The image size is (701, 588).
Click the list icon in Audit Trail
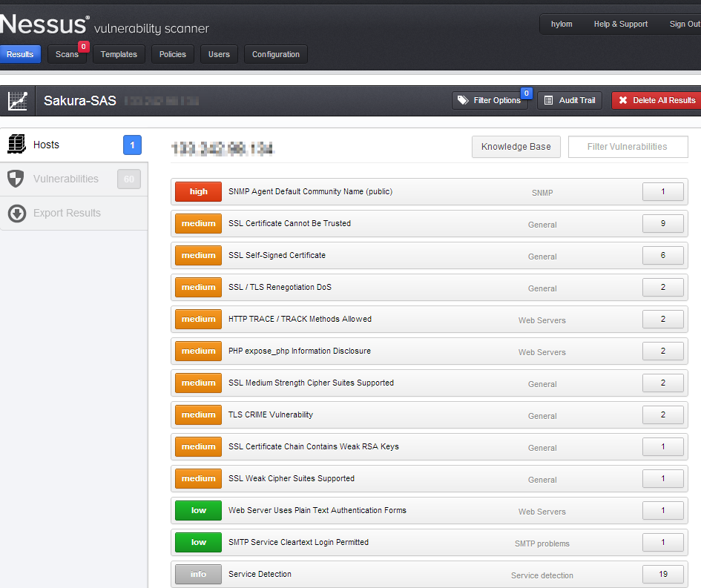pyautogui.click(x=548, y=101)
